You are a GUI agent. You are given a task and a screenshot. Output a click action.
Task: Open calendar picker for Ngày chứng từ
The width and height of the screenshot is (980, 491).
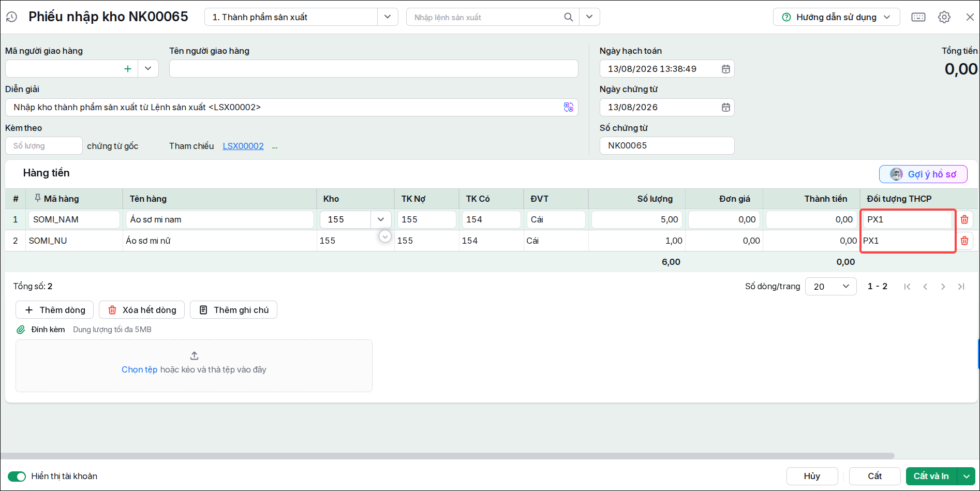coord(726,107)
